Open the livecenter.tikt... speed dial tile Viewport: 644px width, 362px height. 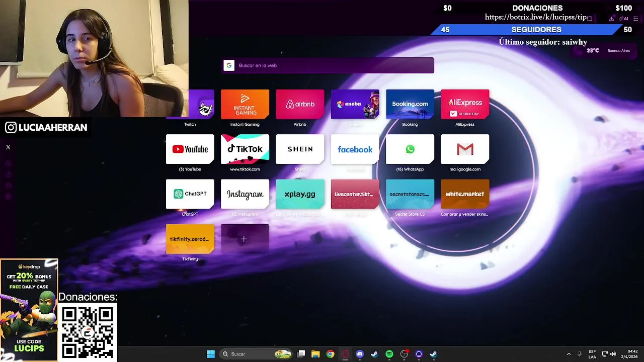tap(355, 194)
